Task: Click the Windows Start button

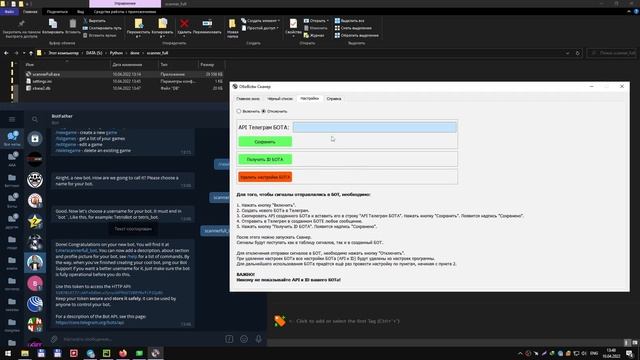Action: tap(8, 353)
